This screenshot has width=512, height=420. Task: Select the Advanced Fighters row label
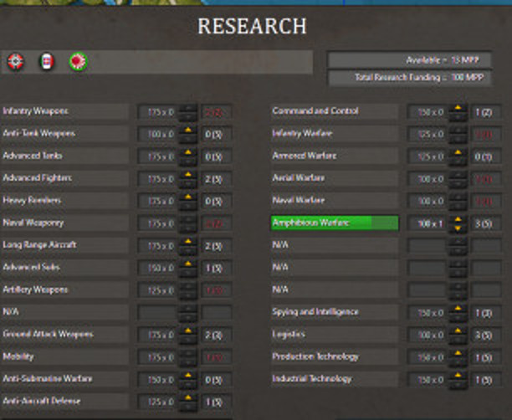pyautogui.click(x=37, y=178)
